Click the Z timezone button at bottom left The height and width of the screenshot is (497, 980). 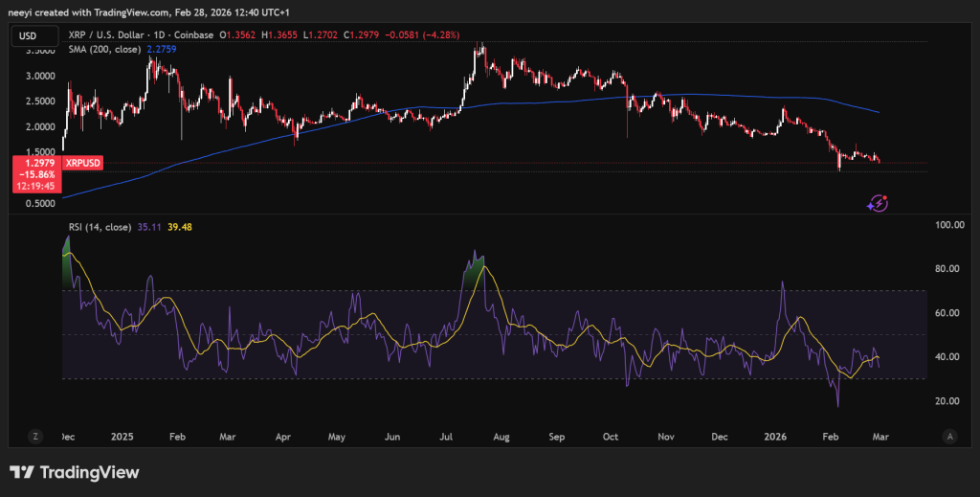[35, 436]
